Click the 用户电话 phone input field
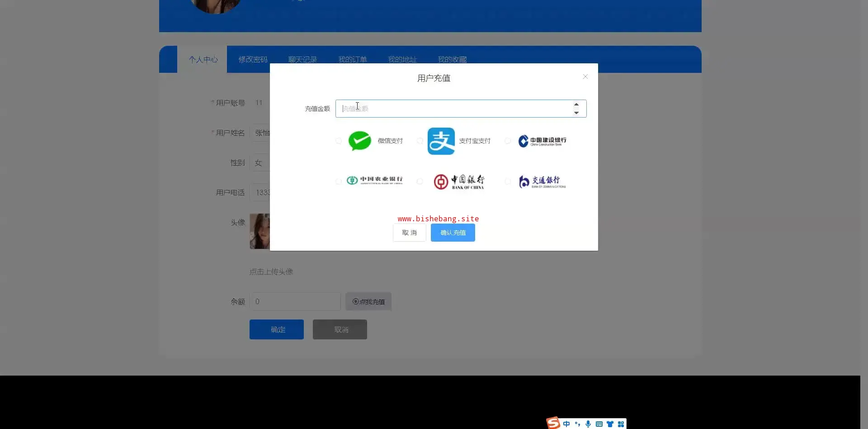Image resolution: width=868 pixels, height=429 pixels. click(x=260, y=192)
